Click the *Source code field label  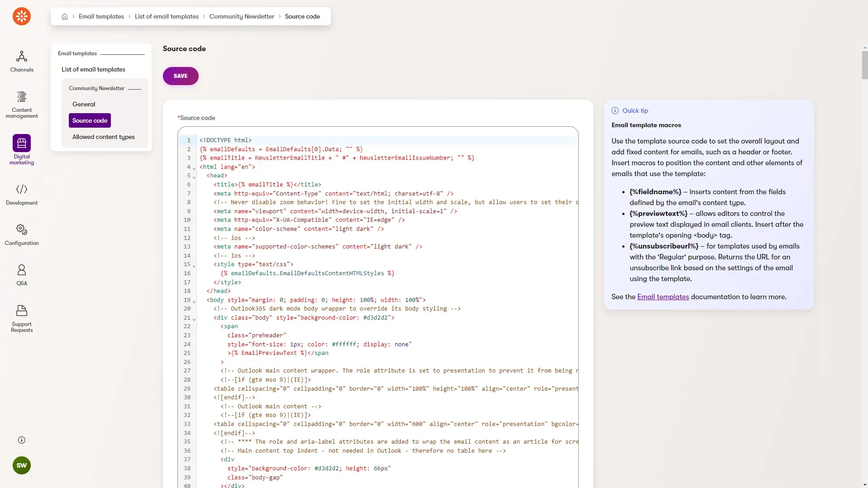tap(196, 118)
